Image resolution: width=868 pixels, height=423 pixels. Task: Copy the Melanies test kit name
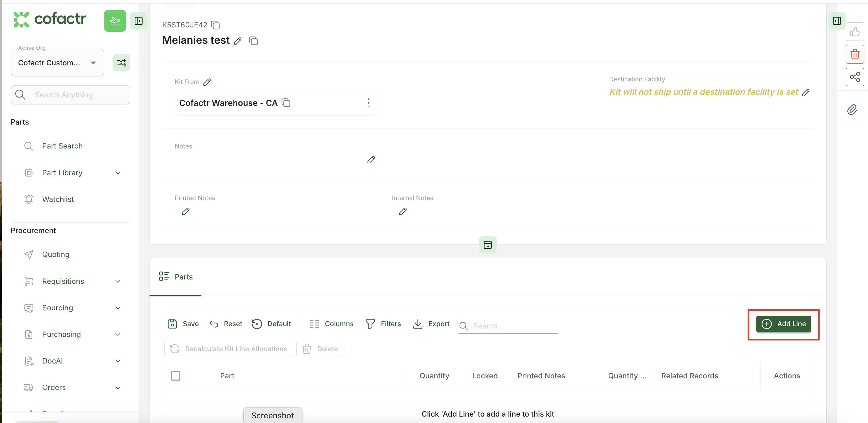point(253,41)
